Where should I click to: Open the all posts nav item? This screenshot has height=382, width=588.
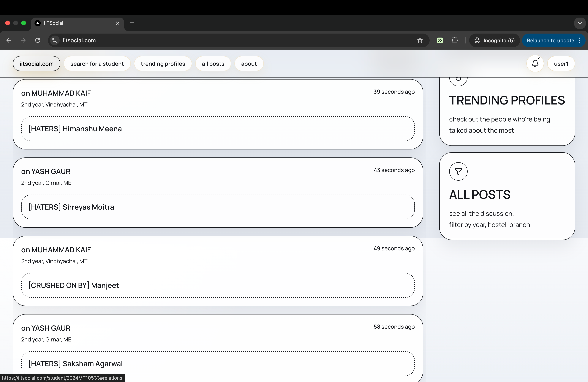pyautogui.click(x=213, y=64)
